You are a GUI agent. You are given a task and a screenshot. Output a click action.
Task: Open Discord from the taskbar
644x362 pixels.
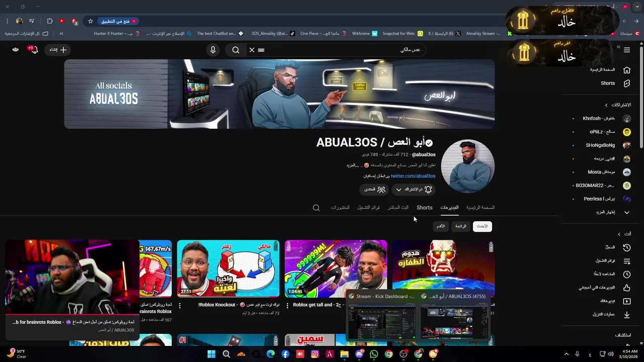359,354
